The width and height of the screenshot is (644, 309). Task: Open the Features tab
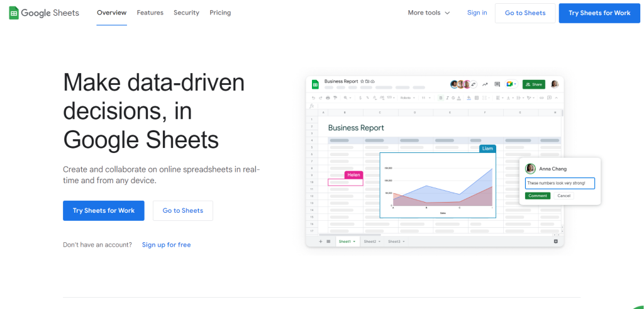coord(150,13)
